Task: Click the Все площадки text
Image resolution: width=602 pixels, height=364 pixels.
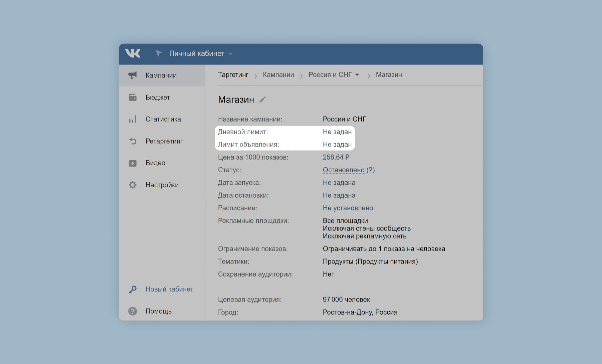Action: (345, 220)
